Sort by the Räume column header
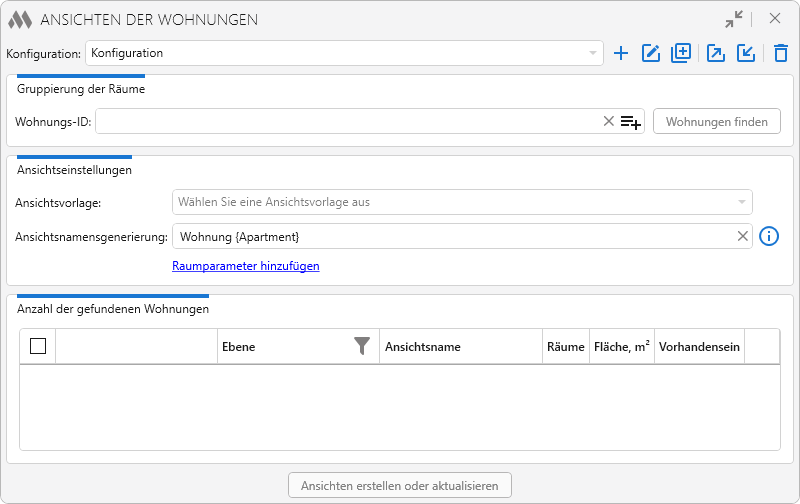The width and height of the screenshot is (800, 504). click(565, 347)
